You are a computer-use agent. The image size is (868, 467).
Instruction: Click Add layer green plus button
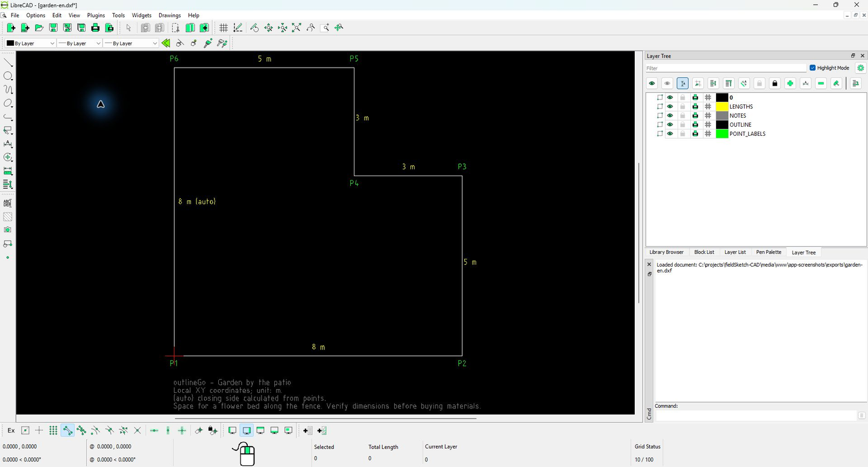pyautogui.click(x=790, y=83)
